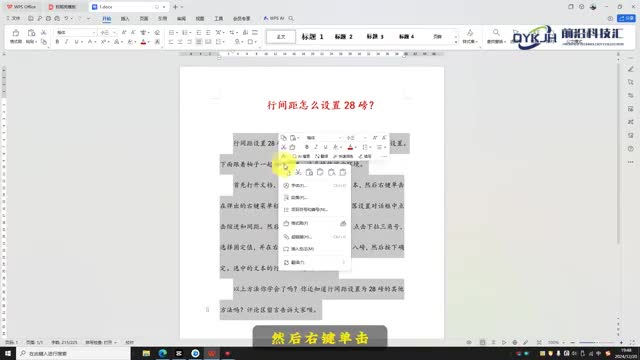Click the Find and Replace magnifier in ribbon
Viewport: 640px width, 360px height.
(x=496, y=33)
